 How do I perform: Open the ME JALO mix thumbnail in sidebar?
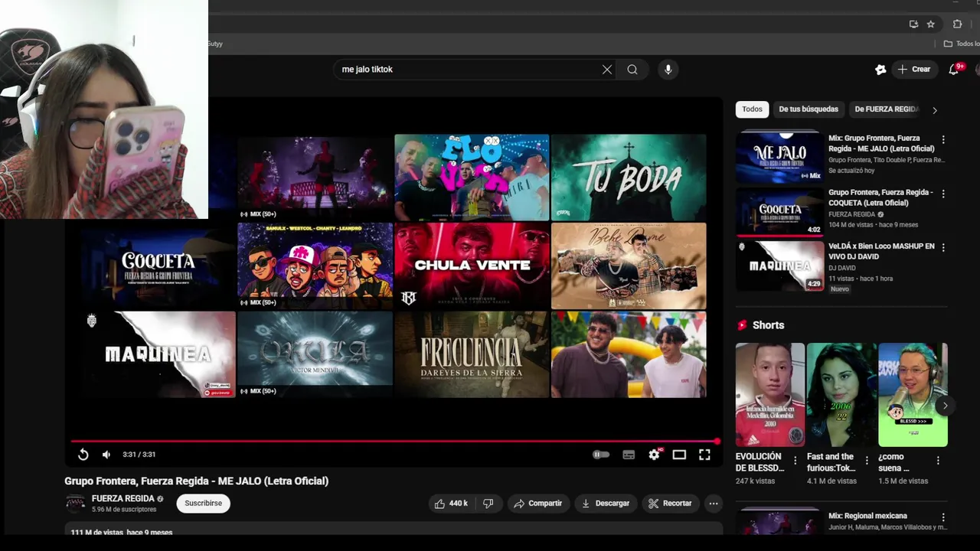pos(779,157)
